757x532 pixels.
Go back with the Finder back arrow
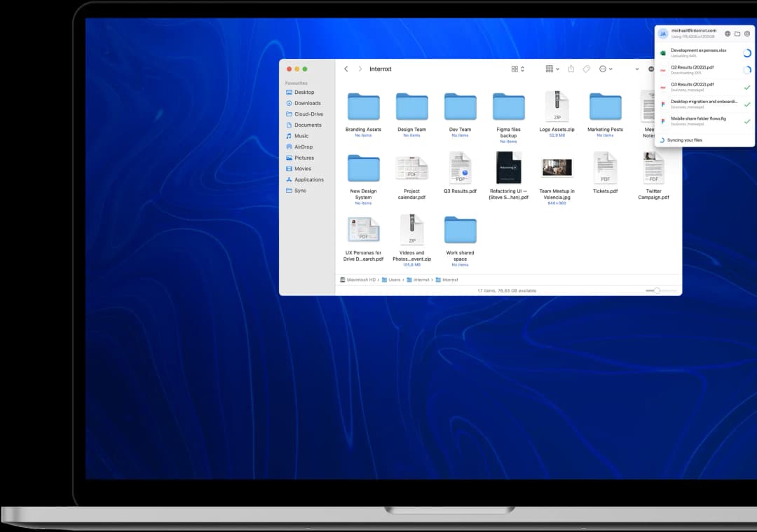click(x=346, y=69)
